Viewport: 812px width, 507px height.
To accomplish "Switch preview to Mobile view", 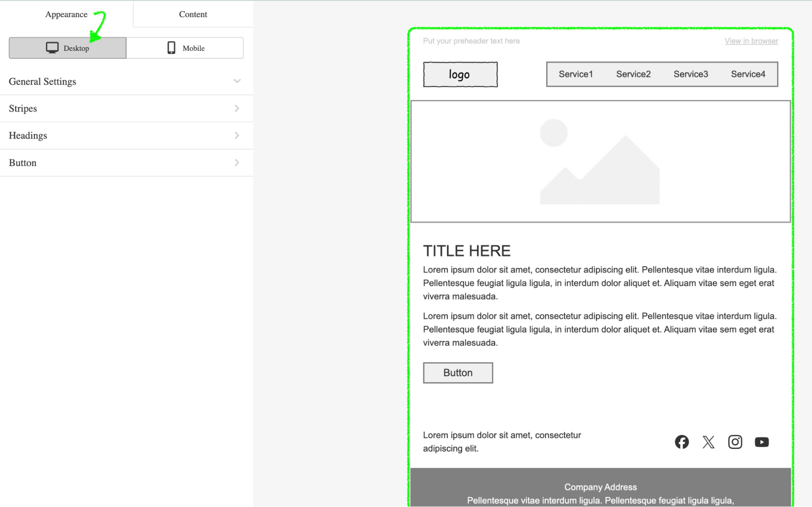I will pyautogui.click(x=185, y=48).
